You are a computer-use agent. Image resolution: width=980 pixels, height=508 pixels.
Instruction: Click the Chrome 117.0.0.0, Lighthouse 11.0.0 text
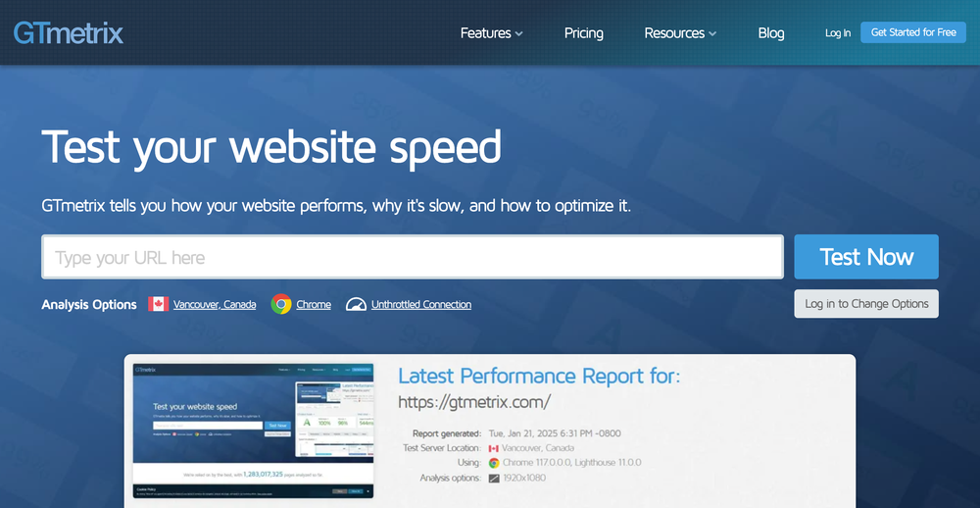572,463
